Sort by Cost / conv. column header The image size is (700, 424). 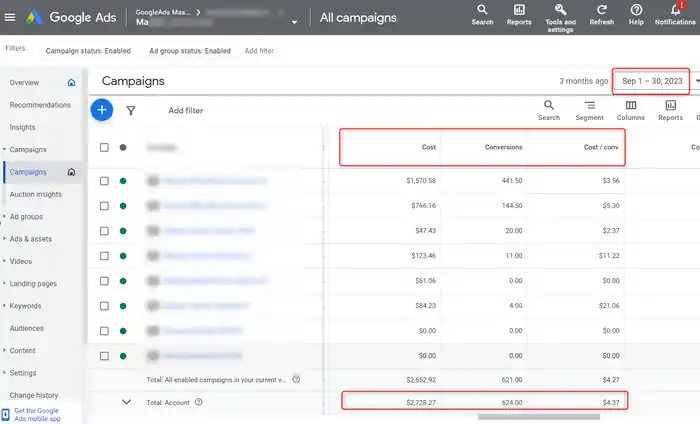(601, 147)
